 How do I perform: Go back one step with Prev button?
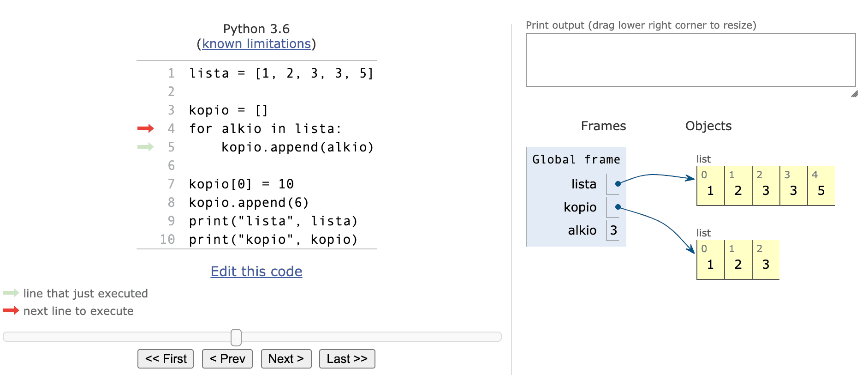pos(227,359)
